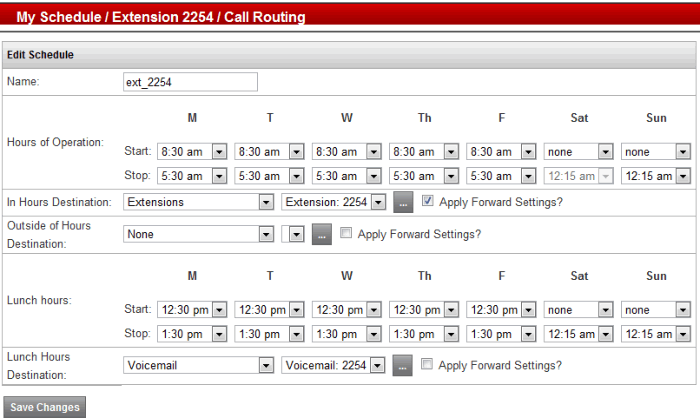
Task: Open Wednesday lunch Stop 1:30 pm dropdown
Action: point(346,334)
